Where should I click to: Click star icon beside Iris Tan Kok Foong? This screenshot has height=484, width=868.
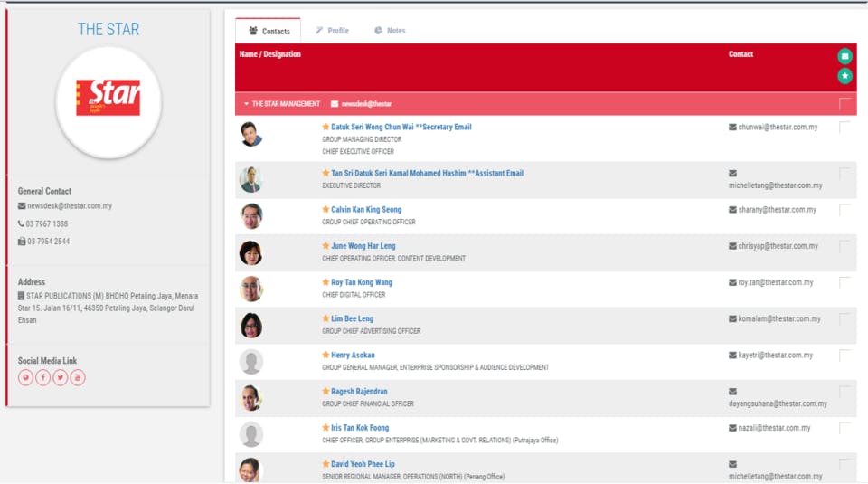pyautogui.click(x=325, y=428)
